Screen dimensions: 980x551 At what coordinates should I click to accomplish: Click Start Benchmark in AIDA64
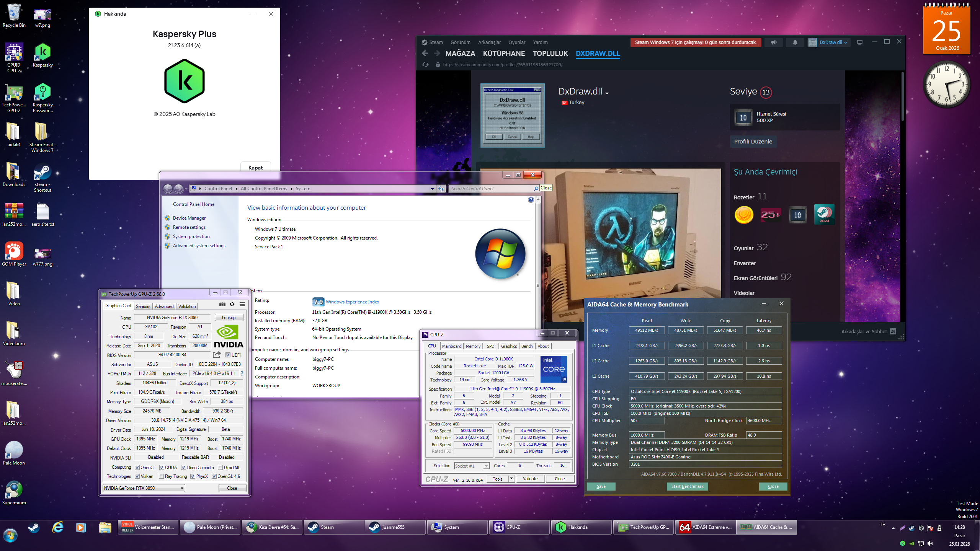(688, 486)
